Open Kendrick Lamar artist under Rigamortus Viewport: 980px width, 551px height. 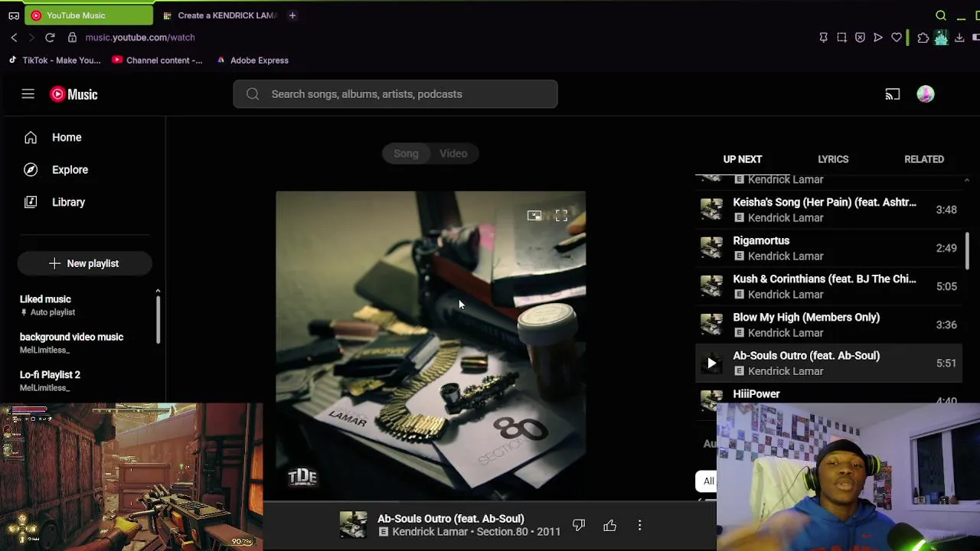coord(786,256)
